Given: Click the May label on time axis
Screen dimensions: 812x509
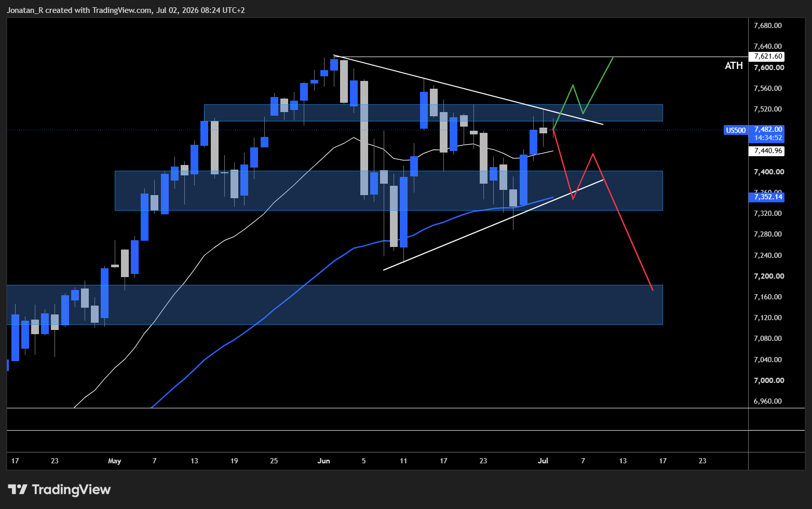Looking at the screenshot, I should click(114, 461).
